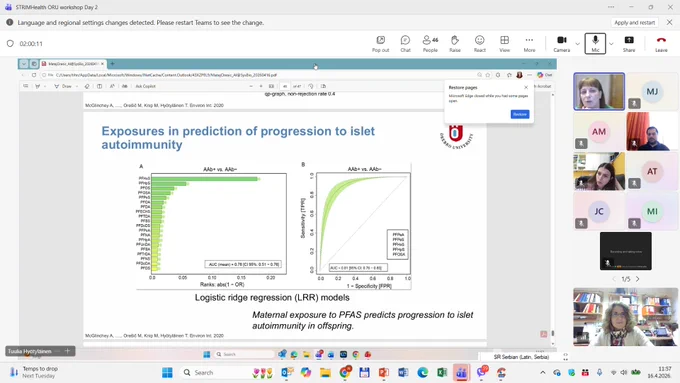Toggle the Mic mute state
The height and width of the screenshot is (383, 680).
pyautogui.click(x=595, y=44)
